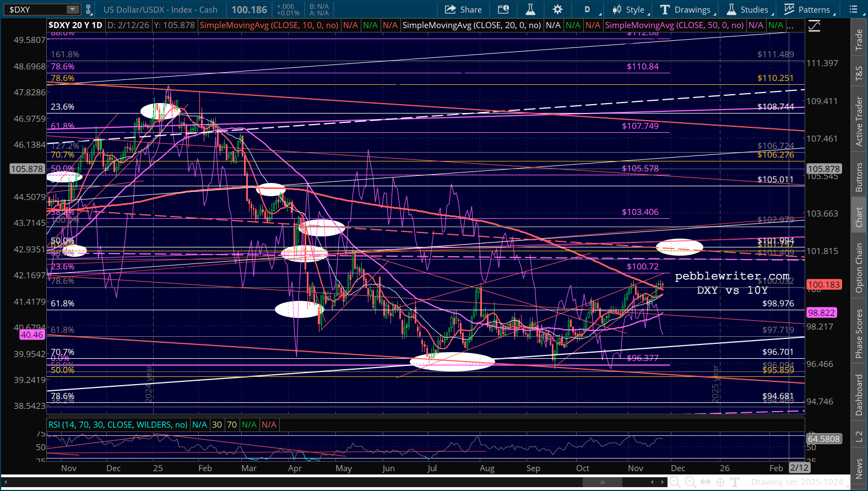Expand the D timeframe dropdown

[587, 9]
